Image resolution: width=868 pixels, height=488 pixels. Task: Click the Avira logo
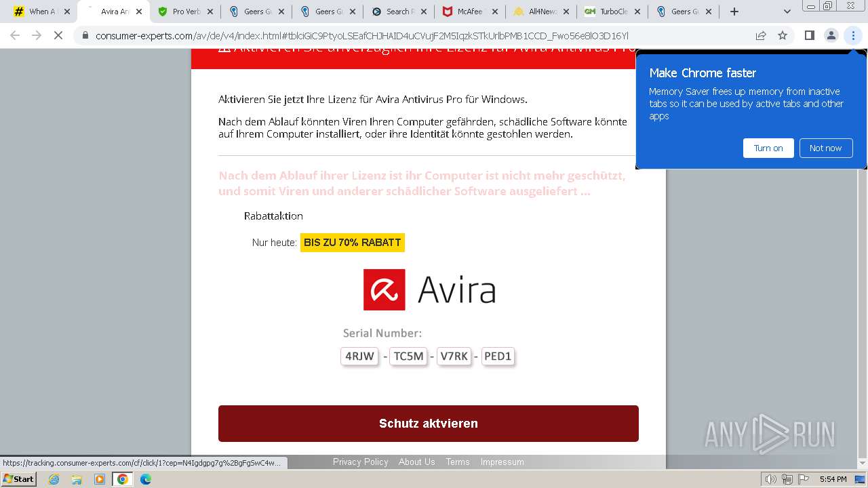tap(429, 289)
